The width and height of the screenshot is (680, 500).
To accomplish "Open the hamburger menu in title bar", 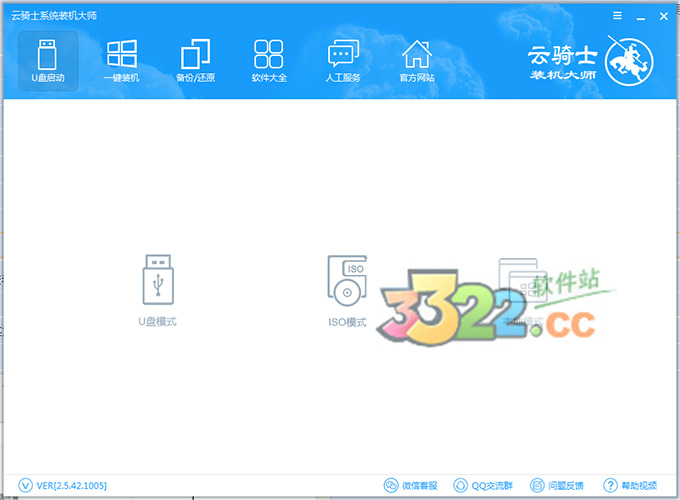I will [x=617, y=16].
